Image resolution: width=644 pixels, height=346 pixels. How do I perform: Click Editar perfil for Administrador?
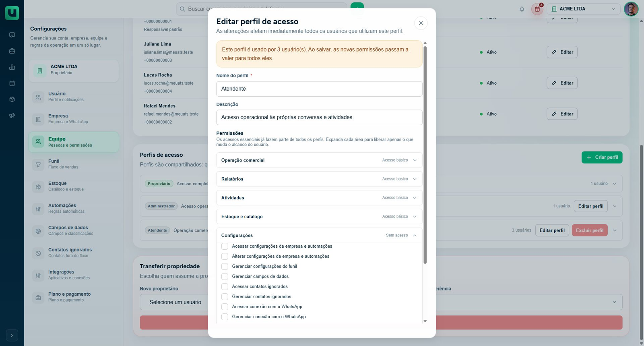coord(590,206)
